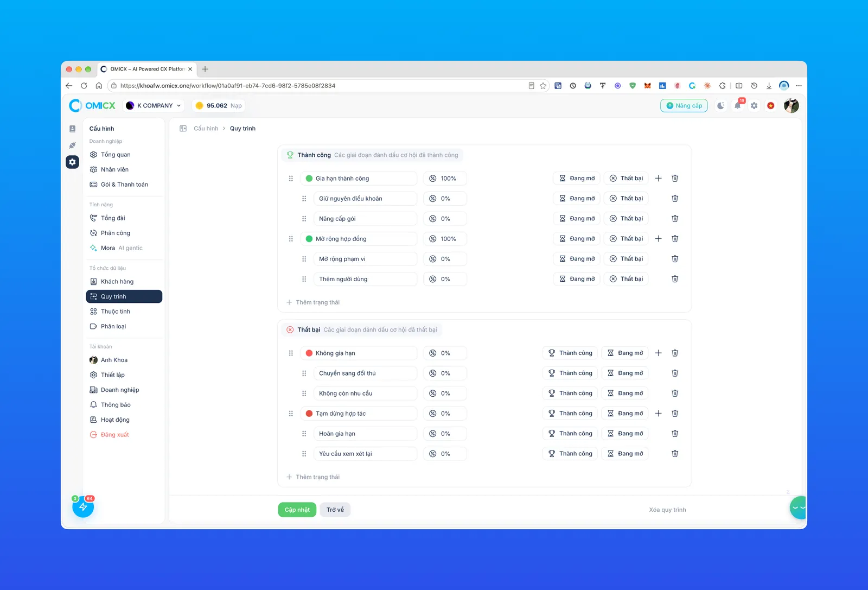
Task: Go to Khách hàng in sidebar
Action: [x=124, y=282]
